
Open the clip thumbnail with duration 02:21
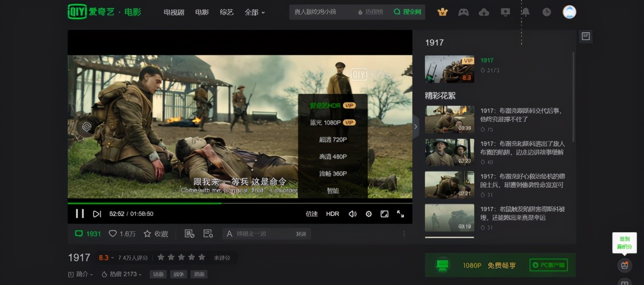click(x=449, y=185)
